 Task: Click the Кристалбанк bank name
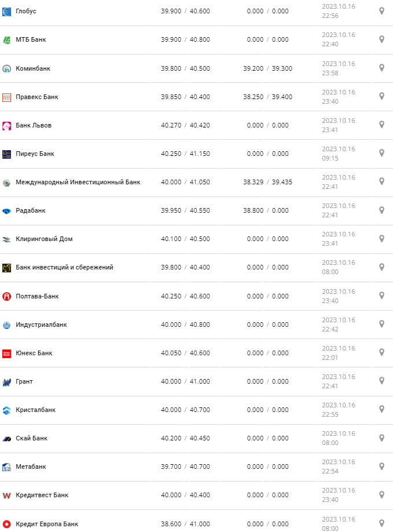point(36,410)
